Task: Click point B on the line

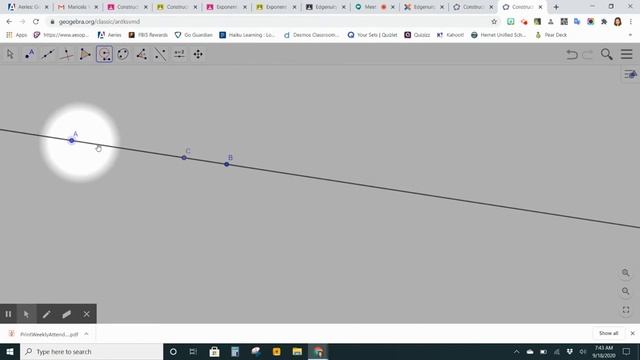Action: [227, 164]
